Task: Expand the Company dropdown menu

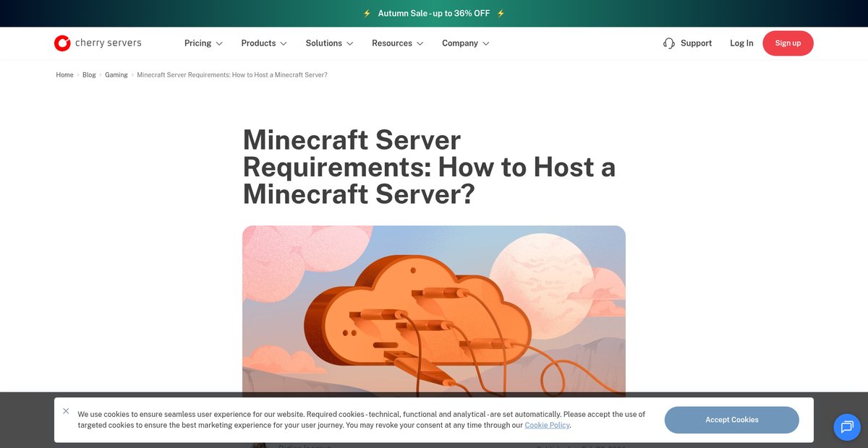Action: click(x=466, y=43)
